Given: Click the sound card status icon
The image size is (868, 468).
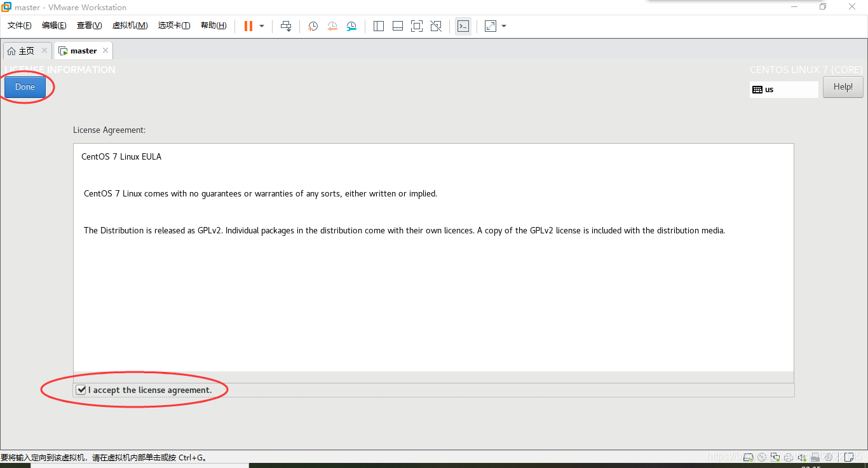Looking at the screenshot, I should (802, 457).
